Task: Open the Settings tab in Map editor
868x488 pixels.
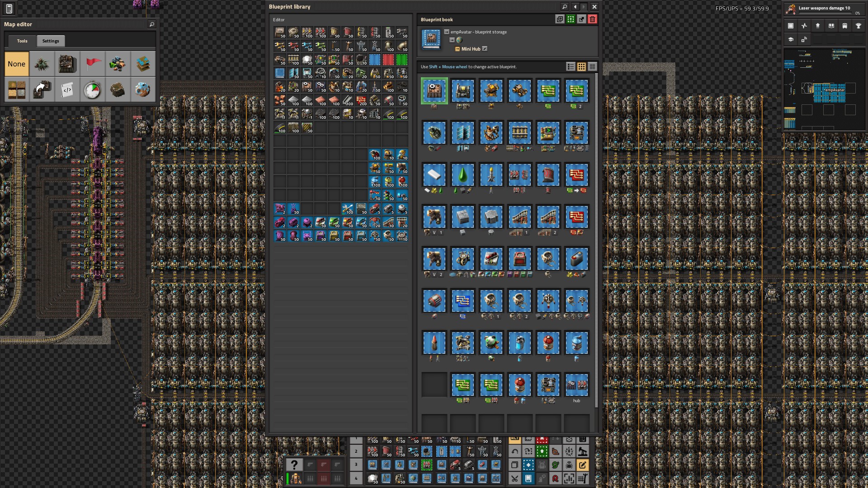Action: pyautogui.click(x=50, y=41)
